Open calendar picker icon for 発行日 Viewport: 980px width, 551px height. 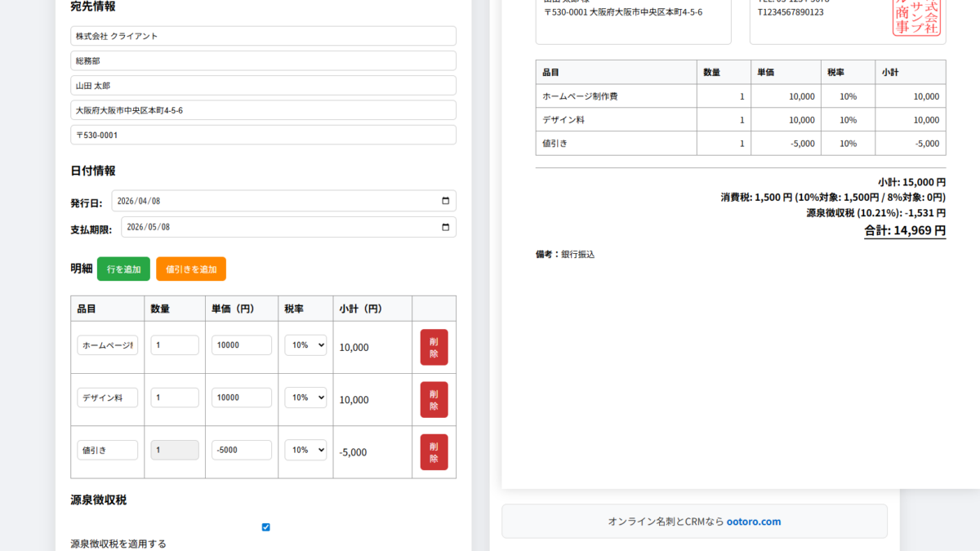[445, 201]
